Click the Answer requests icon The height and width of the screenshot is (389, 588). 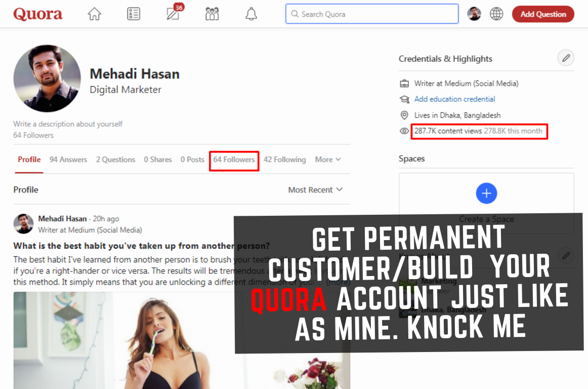(x=134, y=14)
